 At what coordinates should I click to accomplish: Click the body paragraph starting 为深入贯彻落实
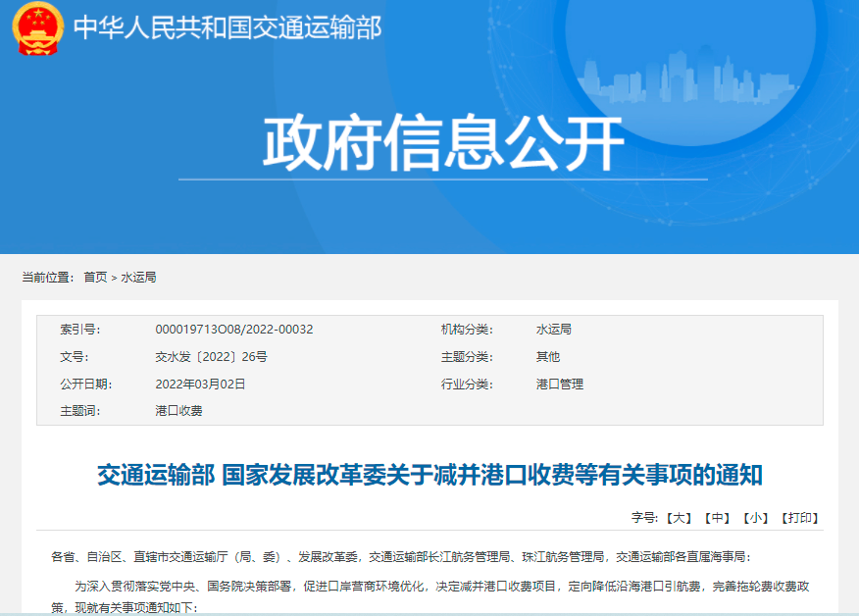pos(441,586)
